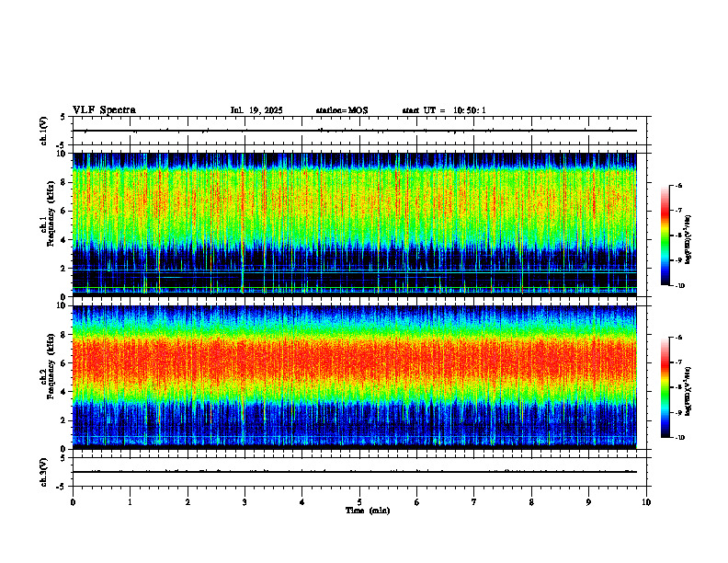Viewport: 728px width, 563px height.
Task: Click the "-7" label on ch.2 colorbar
Action: (677, 362)
